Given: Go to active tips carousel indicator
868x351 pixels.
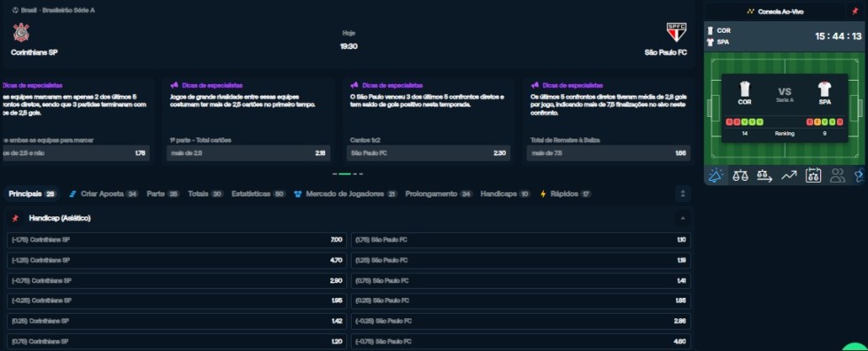Looking at the screenshot, I should 345,174.
